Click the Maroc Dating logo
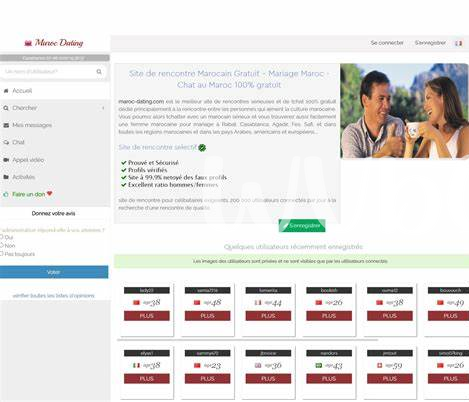 point(54,43)
